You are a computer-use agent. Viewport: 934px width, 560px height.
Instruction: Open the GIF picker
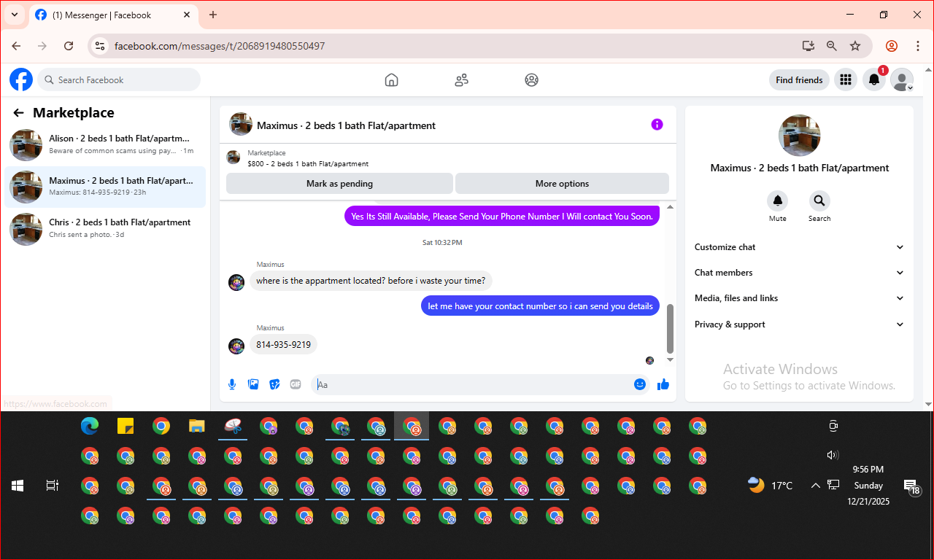click(296, 384)
